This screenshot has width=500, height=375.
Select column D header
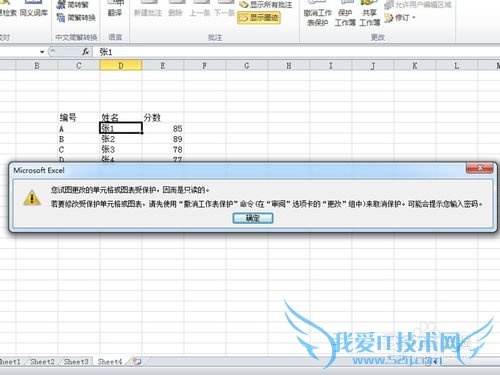[121, 65]
